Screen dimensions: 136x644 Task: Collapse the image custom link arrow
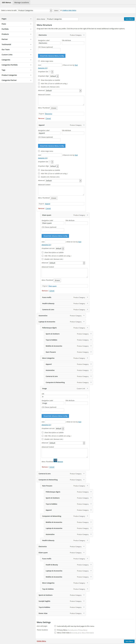(87, 388)
